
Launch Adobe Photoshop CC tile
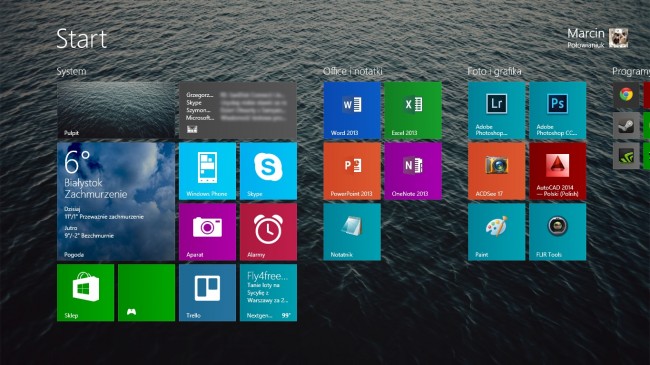(558, 110)
